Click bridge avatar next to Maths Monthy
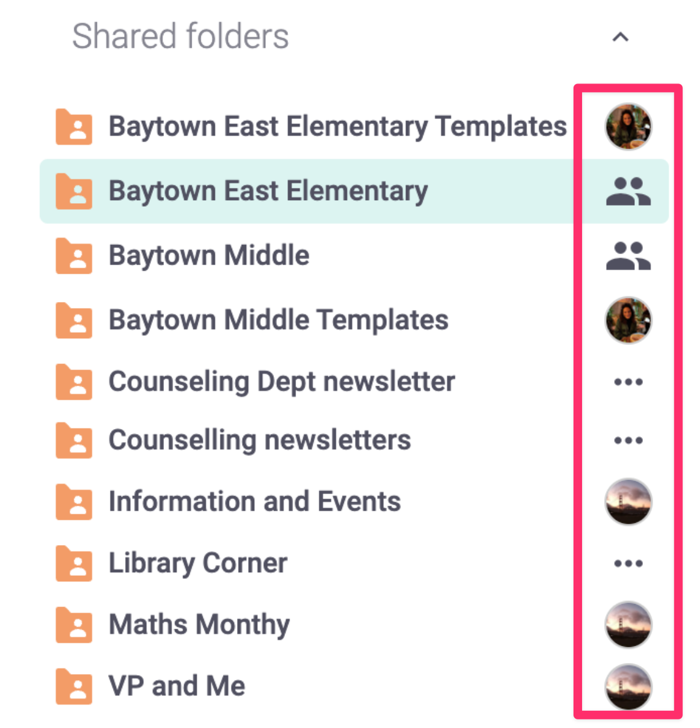 click(x=628, y=624)
